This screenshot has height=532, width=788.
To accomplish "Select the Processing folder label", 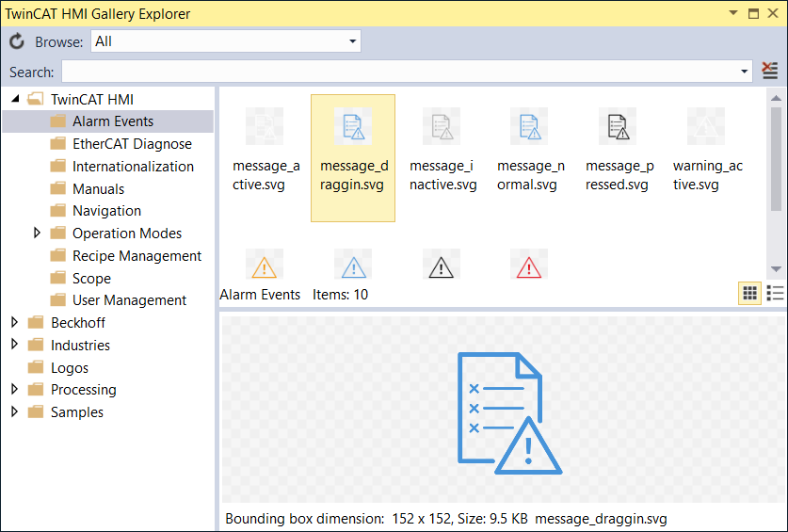I will click(84, 390).
